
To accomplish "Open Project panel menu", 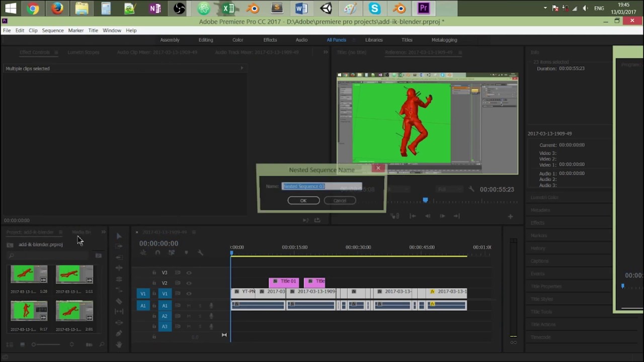I will pyautogui.click(x=60, y=232).
